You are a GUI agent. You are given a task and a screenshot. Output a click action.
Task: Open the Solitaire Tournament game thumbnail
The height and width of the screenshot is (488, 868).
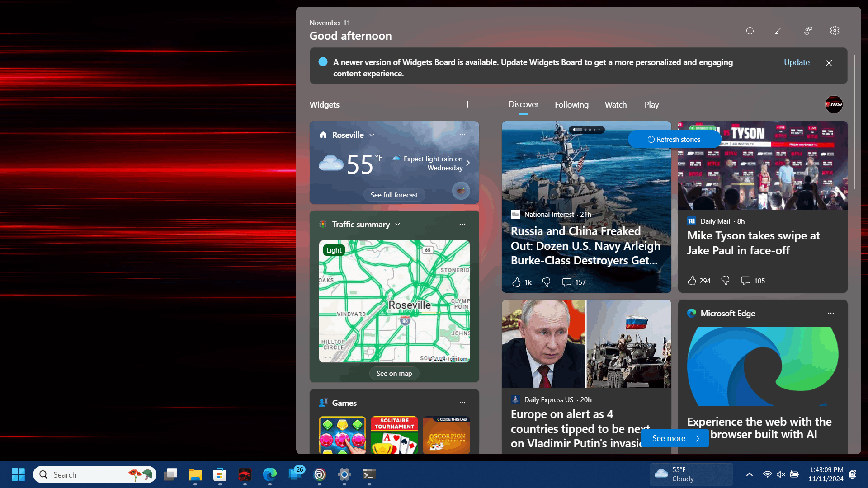click(394, 435)
